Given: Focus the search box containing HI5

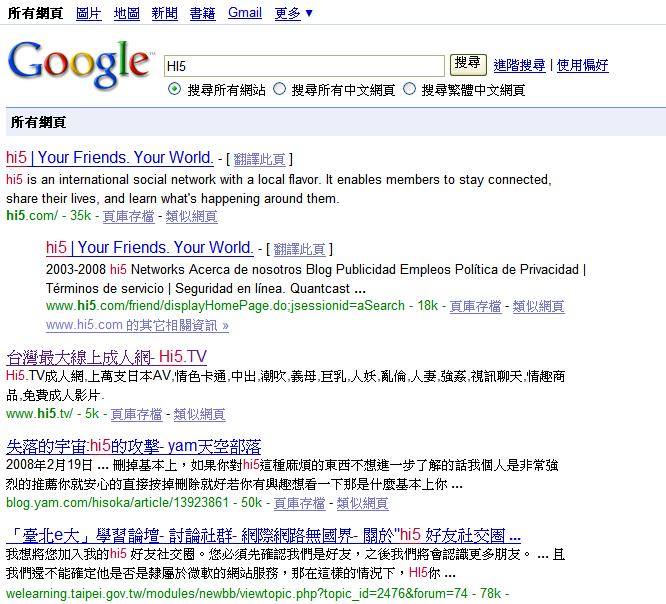Looking at the screenshot, I should point(304,66).
